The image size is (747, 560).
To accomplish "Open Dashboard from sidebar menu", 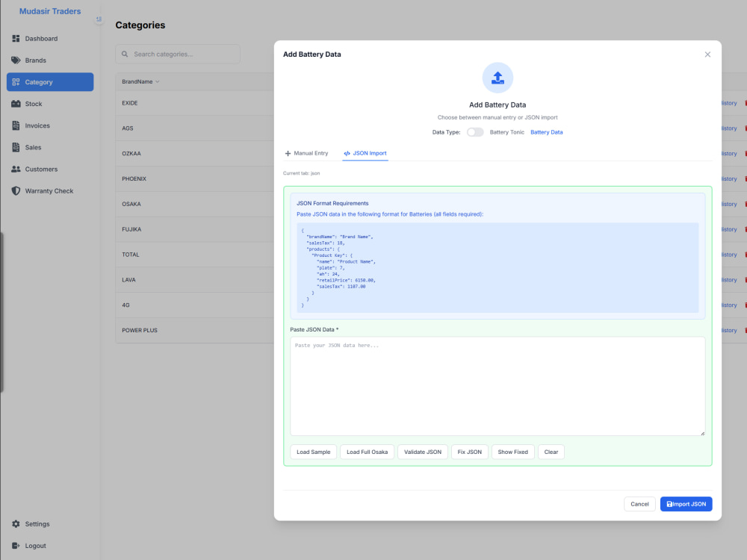I will coord(50,39).
